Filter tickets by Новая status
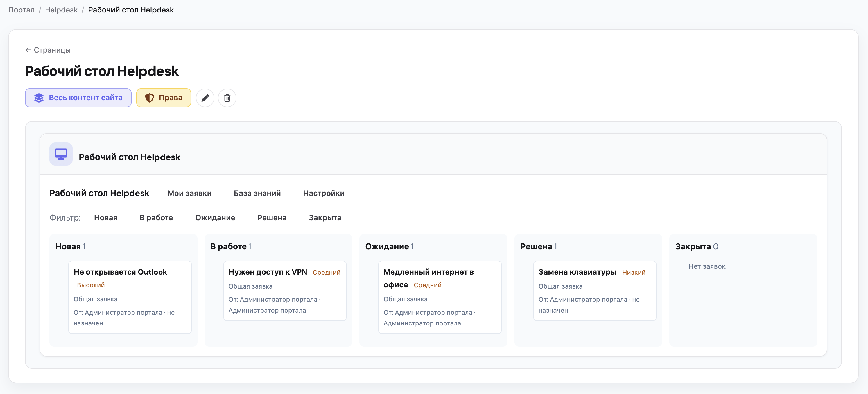Image resolution: width=868 pixels, height=394 pixels. pyautogui.click(x=106, y=218)
